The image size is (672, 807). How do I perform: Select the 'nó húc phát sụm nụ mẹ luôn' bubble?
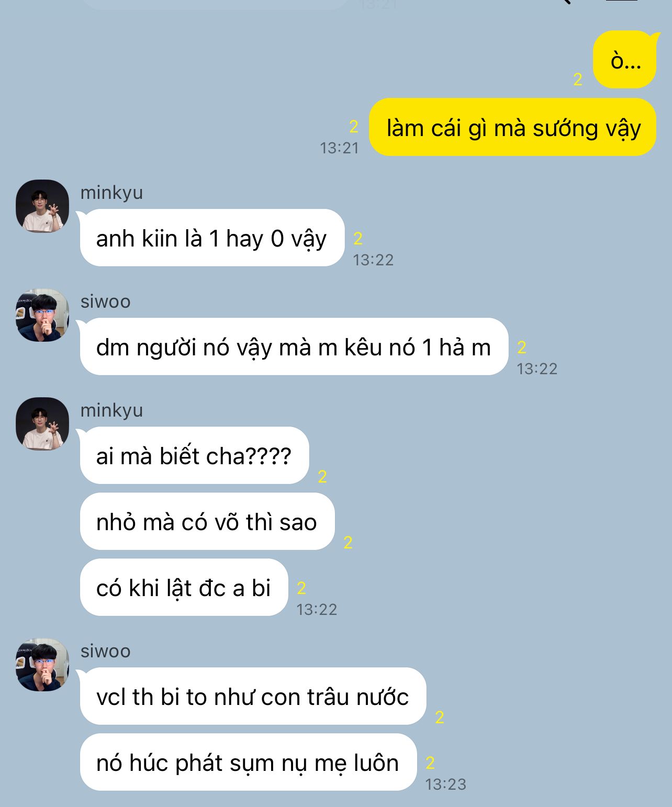(x=248, y=762)
